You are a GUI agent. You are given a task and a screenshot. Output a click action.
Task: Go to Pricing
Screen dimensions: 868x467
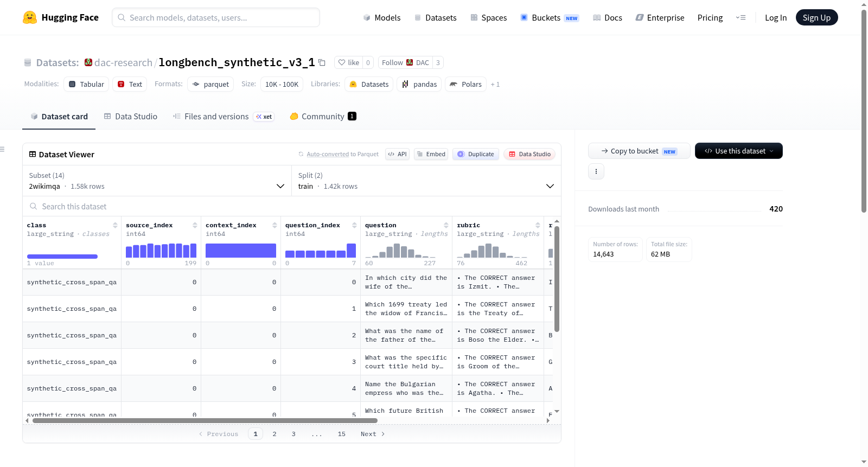tap(710, 17)
